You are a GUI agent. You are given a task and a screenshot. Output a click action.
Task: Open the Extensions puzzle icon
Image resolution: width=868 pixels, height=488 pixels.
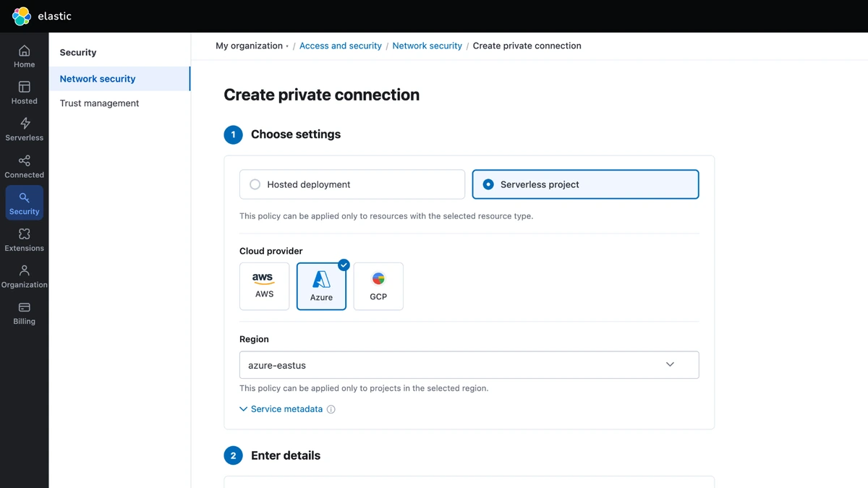(x=24, y=234)
